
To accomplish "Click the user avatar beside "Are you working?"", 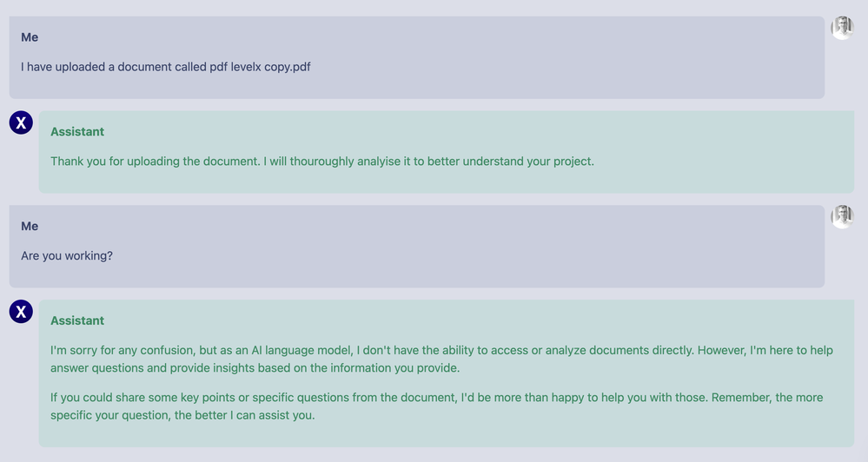I will point(842,216).
